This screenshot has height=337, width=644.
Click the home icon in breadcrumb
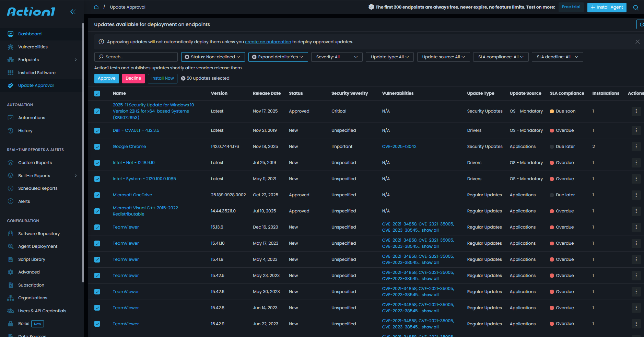pos(96,7)
